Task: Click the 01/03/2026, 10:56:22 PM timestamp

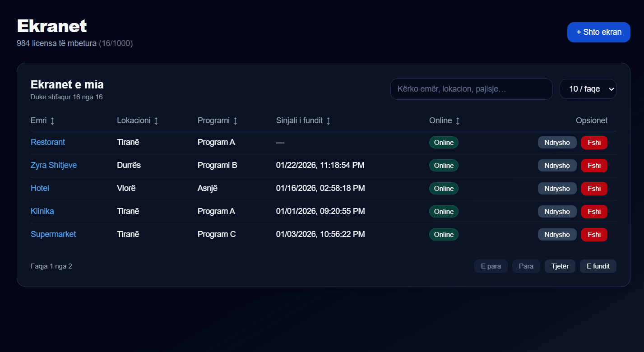Action: pos(320,234)
